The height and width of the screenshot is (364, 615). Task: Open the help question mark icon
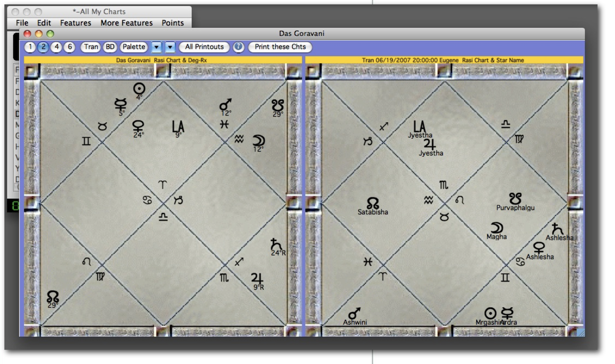239,47
